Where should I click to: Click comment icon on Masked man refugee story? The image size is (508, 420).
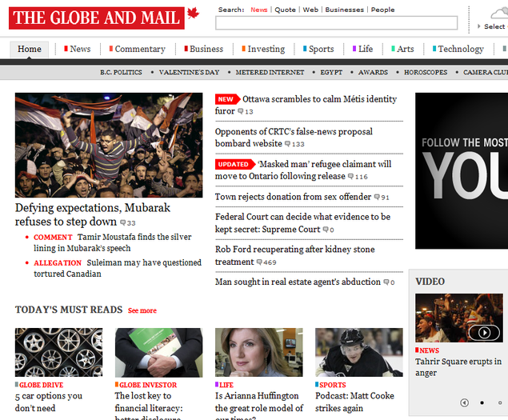[350, 176]
